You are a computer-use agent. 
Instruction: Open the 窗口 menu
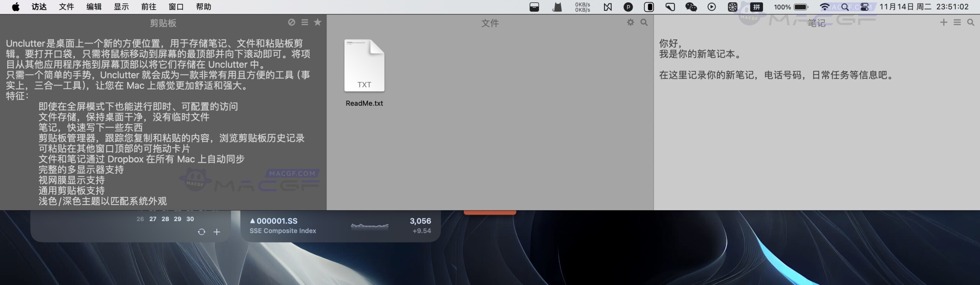176,7
